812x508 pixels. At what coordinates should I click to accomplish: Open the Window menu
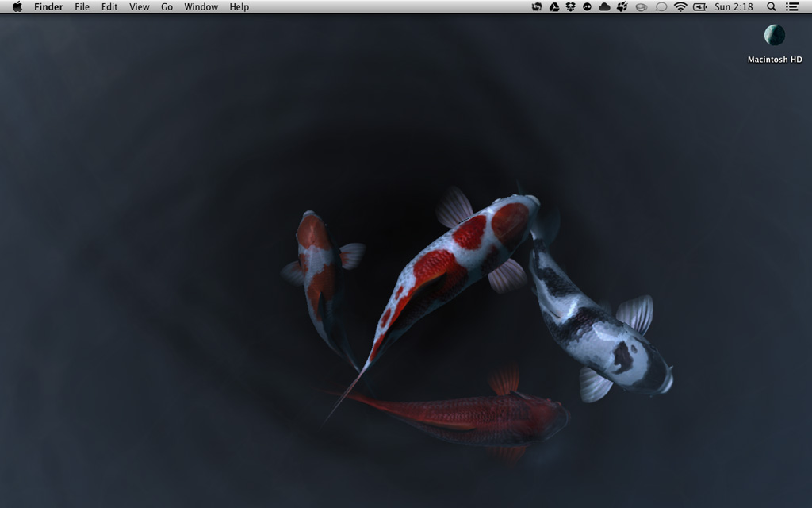201,7
